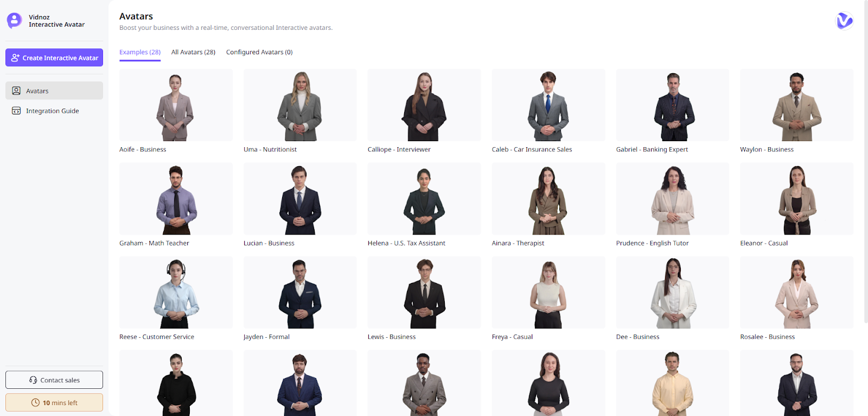Select the Reese - Customer Service avatar
Screen dimensions: 868x416
(x=176, y=293)
